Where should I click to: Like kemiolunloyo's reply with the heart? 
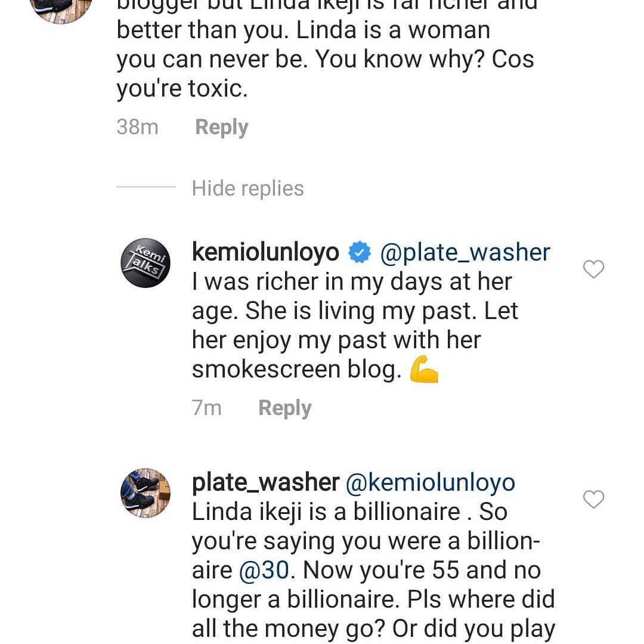pyautogui.click(x=593, y=270)
